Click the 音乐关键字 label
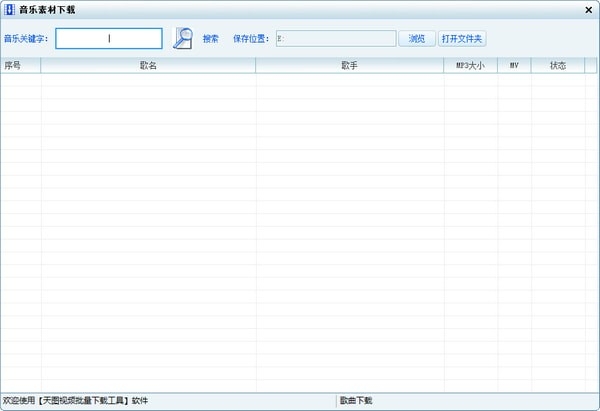Viewport: 600px width, 411px height. click(26, 39)
